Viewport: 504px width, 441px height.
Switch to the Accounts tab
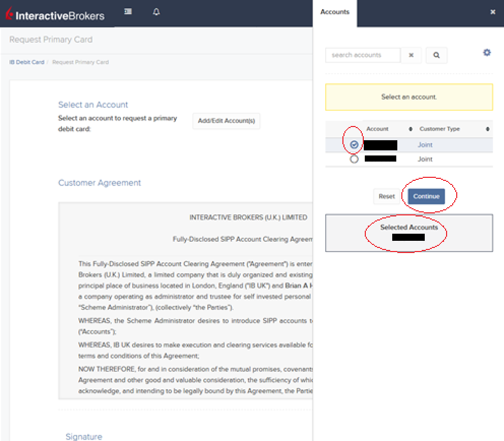[x=335, y=12]
